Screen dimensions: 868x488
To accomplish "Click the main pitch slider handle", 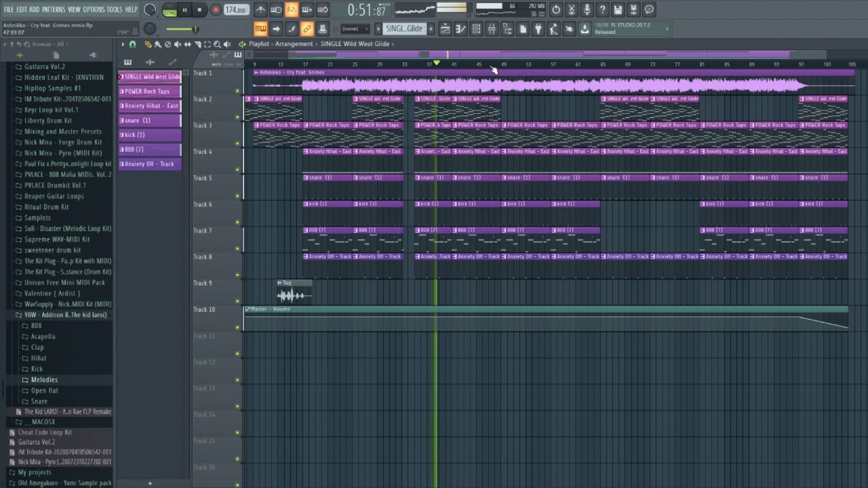I will [x=195, y=28].
